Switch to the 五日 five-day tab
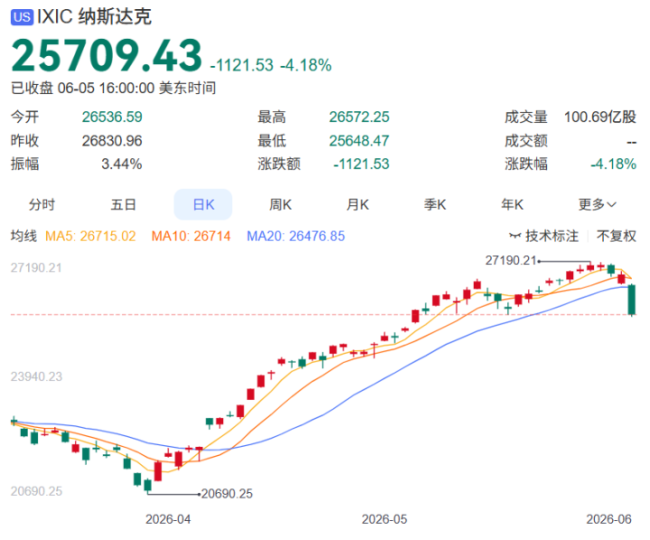Screen dimensions: 650x540 click(x=123, y=204)
